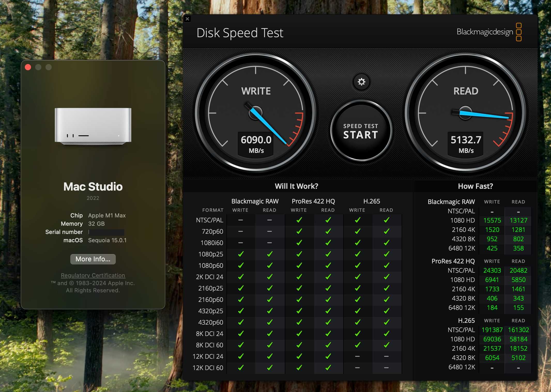Click 12K DCI 60 ProRes write checkmark
Viewport: 551px width, 392px height.
[x=299, y=368]
